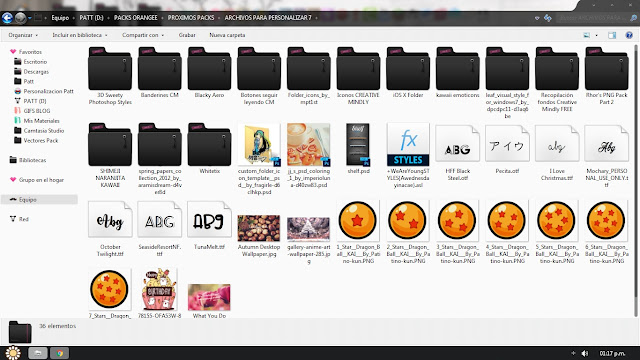Open the kawaii emoticons folder
The width and height of the screenshot is (640, 360).
click(458, 68)
